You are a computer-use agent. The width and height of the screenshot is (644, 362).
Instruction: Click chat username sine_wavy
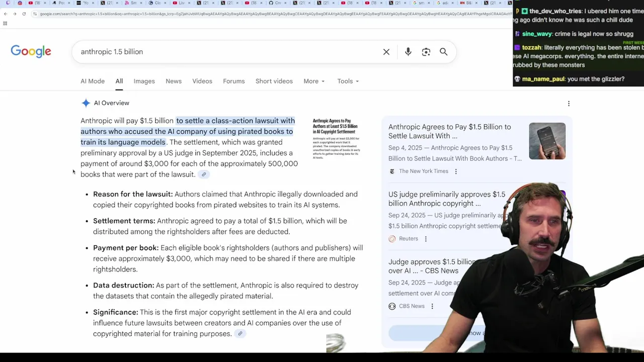point(537,34)
